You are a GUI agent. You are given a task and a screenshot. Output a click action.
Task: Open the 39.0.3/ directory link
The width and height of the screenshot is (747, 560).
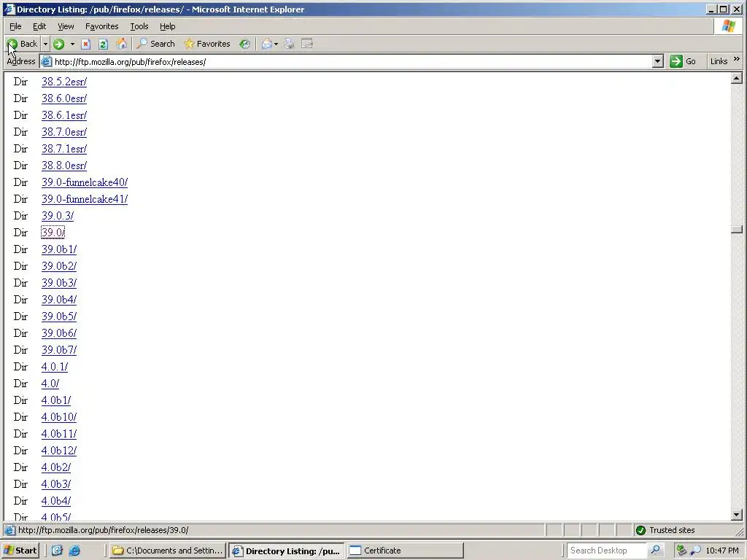pyautogui.click(x=57, y=216)
